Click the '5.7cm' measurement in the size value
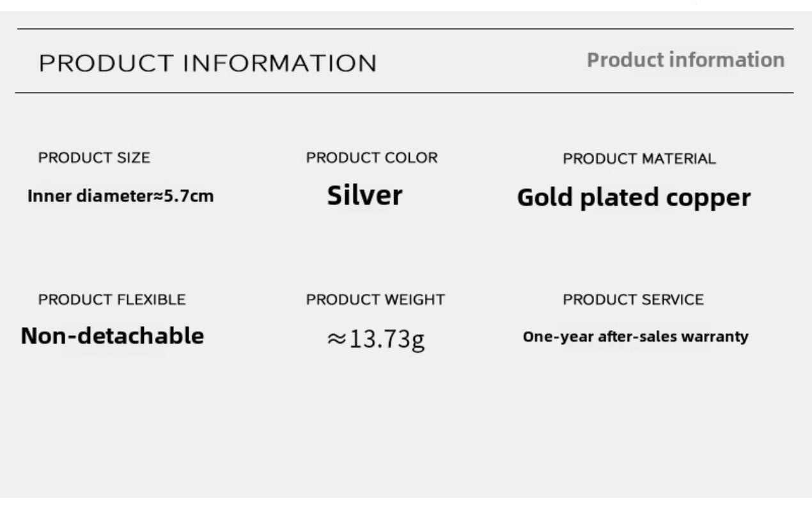 click(x=189, y=196)
